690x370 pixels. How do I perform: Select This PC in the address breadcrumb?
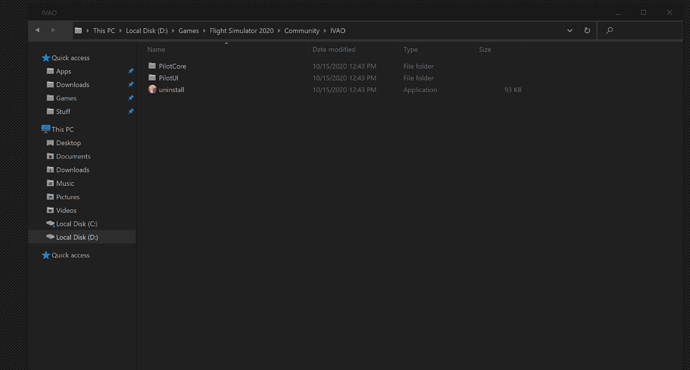[x=104, y=30]
